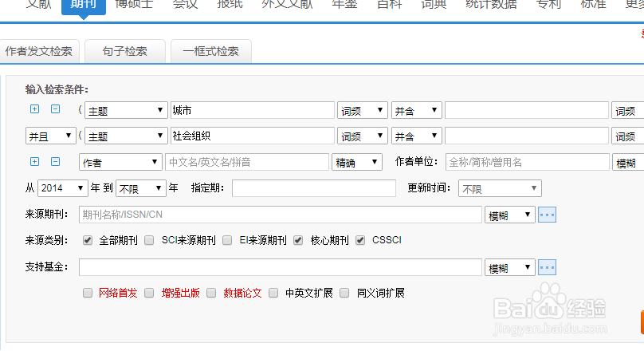Viewport: 644px width, 351px height.
Task: Switch to the 外文文献 database tab
Action: pyautogui.click(x=287, y=5)
